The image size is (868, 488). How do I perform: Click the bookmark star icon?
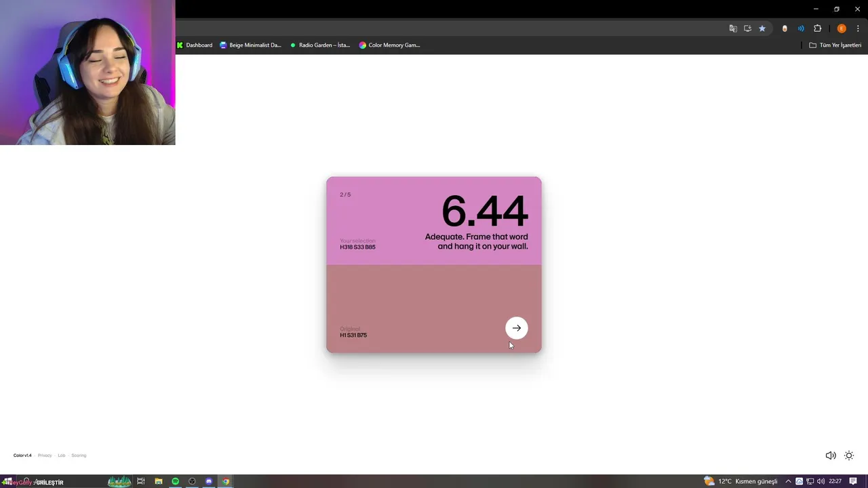(x=762, y=28)
